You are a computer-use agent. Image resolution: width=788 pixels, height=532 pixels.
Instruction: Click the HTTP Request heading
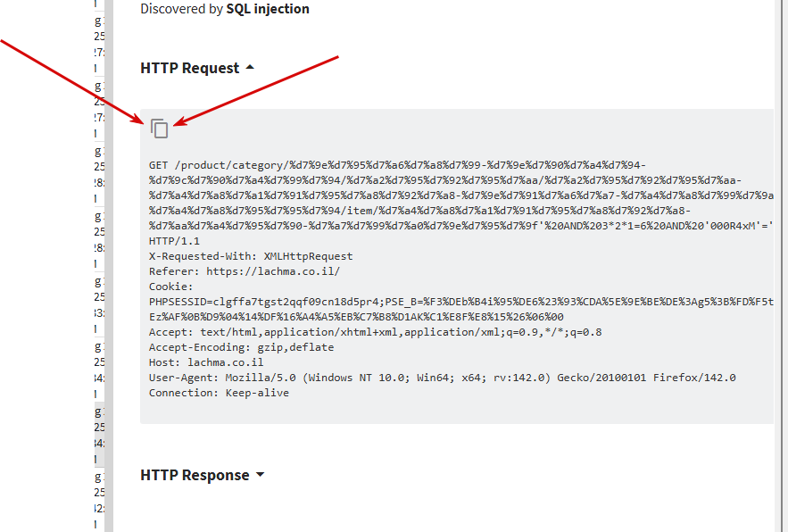[189, 68]
